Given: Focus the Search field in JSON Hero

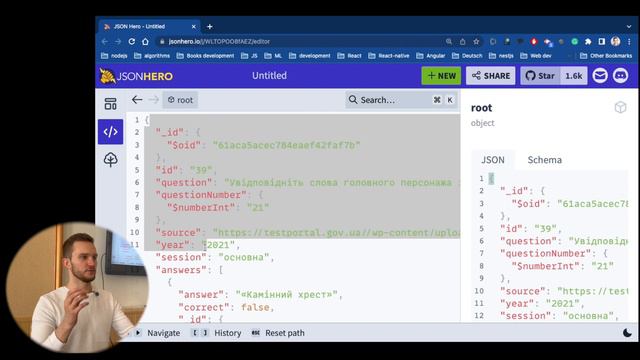Looking at the screenshot, I should pos(401,100).
